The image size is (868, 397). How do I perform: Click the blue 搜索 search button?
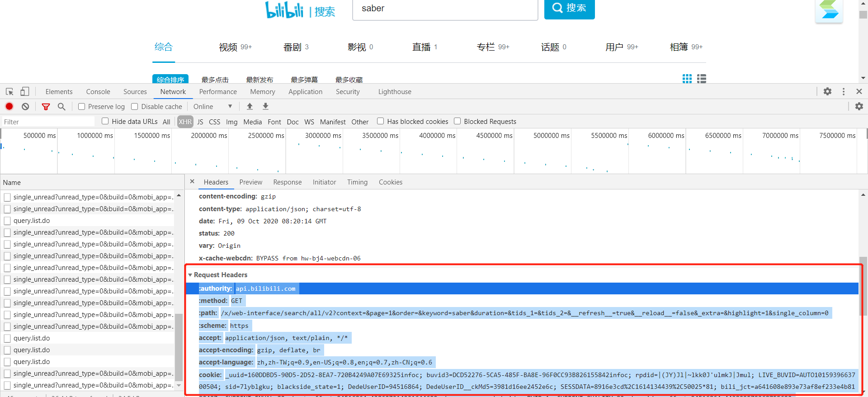[569, 9]
